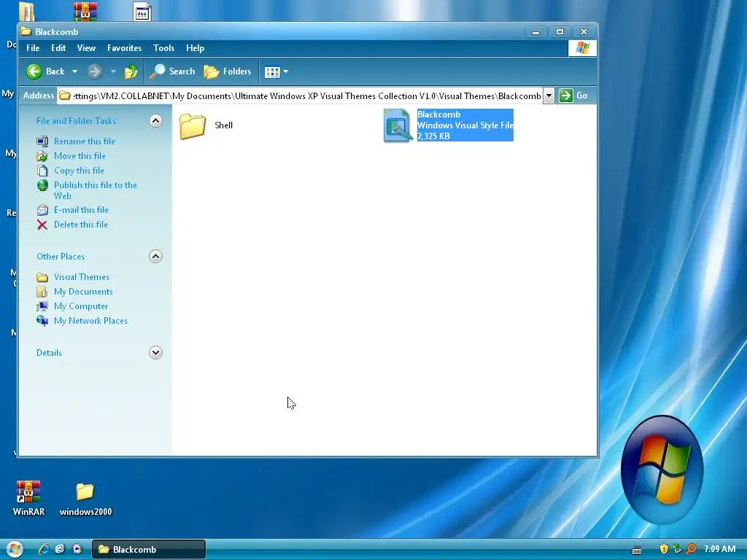
Task: Go up one folder level
Action: [x=131, y=71]
